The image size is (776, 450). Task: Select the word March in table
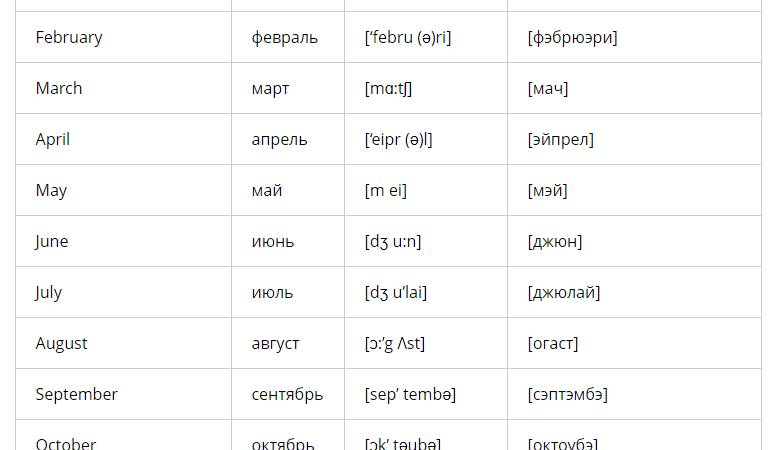[x=59, y=89]
